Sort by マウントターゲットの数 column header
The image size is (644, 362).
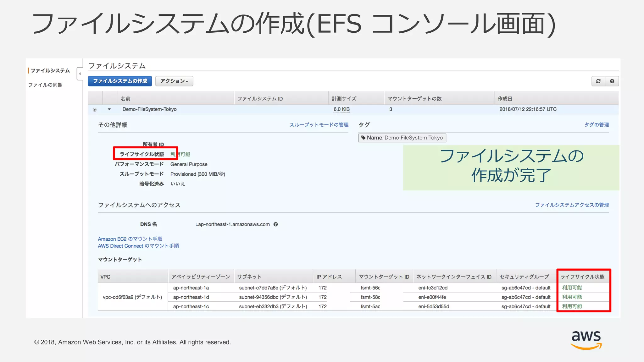click(439, 98)
